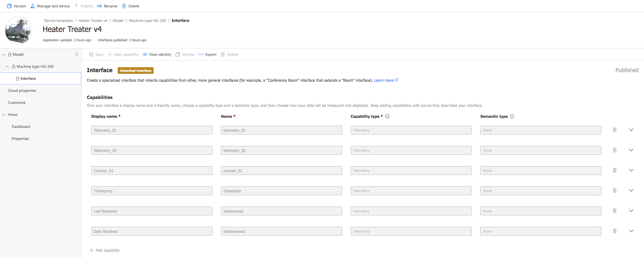This screenshot has width=644, height=258.
Task: Expand the Telemetry_02 capability row details
Action: [631, 150]
